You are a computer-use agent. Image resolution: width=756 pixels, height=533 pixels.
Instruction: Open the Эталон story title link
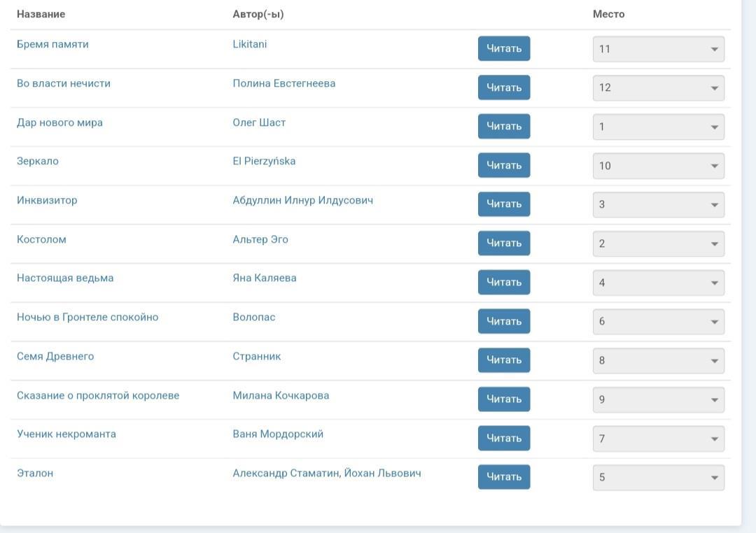point(35,473)
